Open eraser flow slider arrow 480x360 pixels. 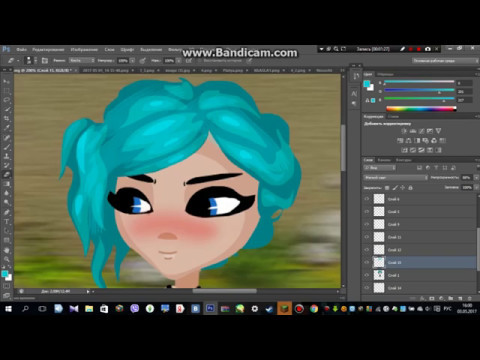click(x=179, y=61)
